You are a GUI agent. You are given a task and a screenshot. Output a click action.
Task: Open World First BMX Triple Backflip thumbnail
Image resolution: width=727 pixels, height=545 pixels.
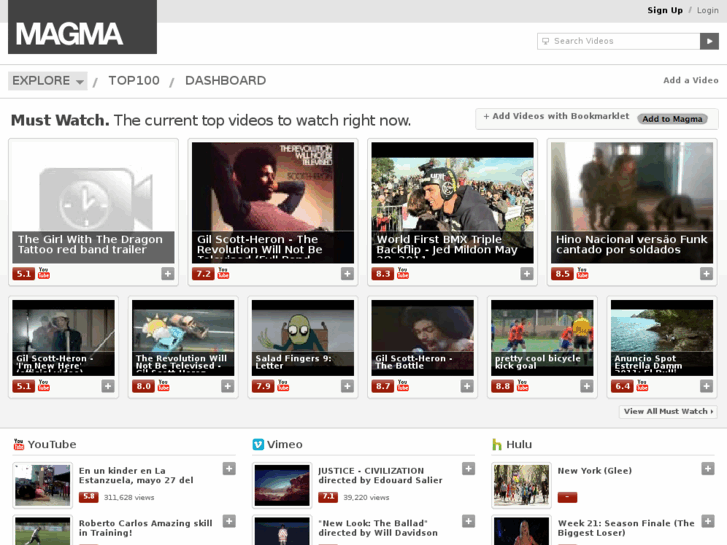(x=452, y=203)
